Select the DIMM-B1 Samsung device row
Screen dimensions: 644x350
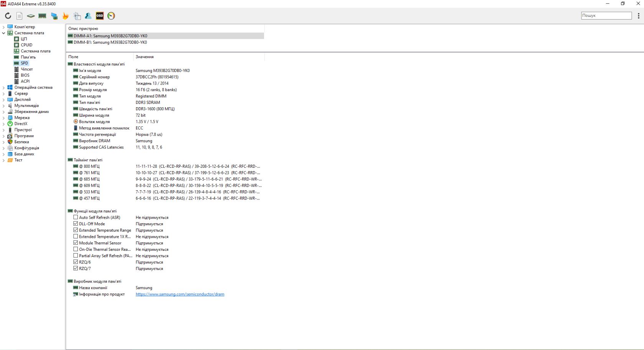point(165,43)
